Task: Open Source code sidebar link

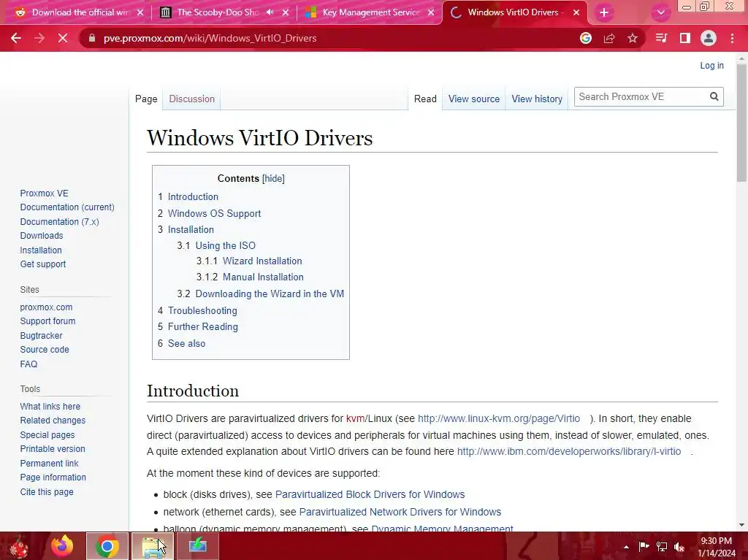Action: pos(45,350)
